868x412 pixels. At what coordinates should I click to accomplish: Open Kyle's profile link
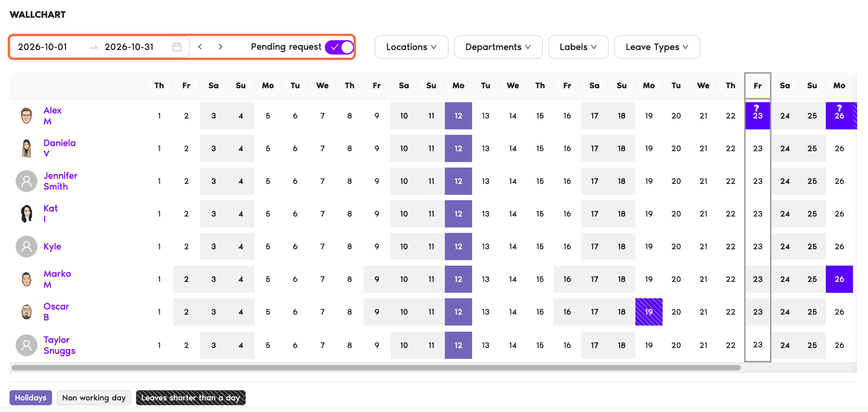tap(52, 246)
